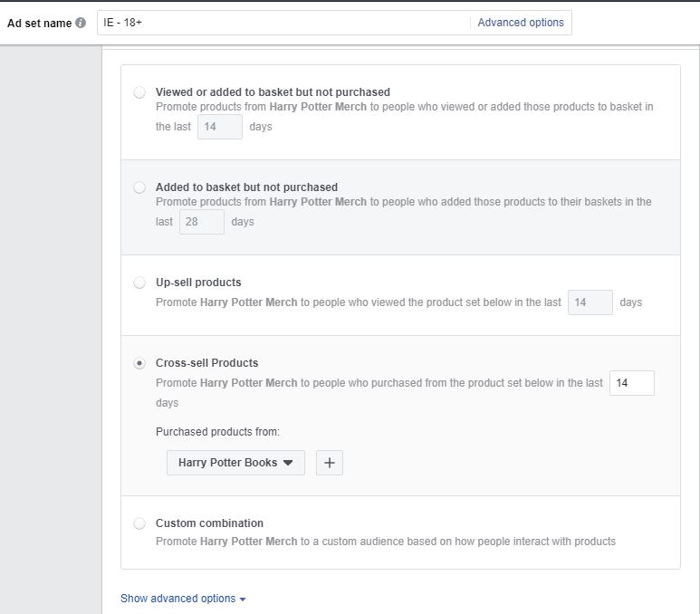700x614 pixels.
Task: Click the Cross-sell Products heading label
Action: (x=206, y=363)
